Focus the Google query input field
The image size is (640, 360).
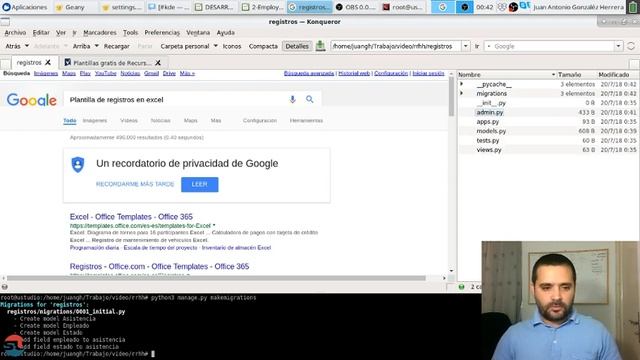pyautogui.click(x=177, y=100)
